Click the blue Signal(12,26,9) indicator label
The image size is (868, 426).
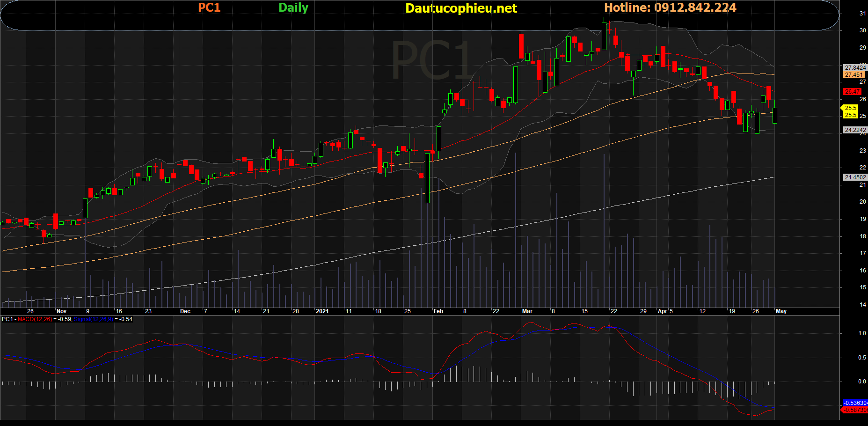point(94,319)
